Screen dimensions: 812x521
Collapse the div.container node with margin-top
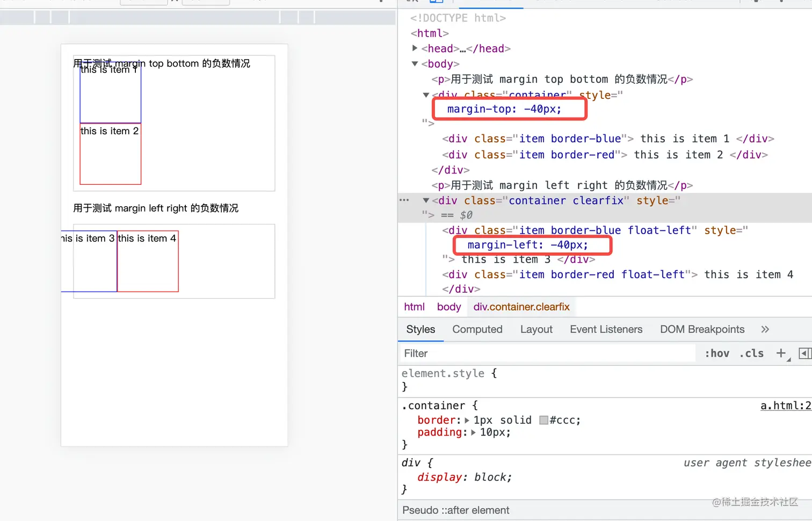click(426, 95)
